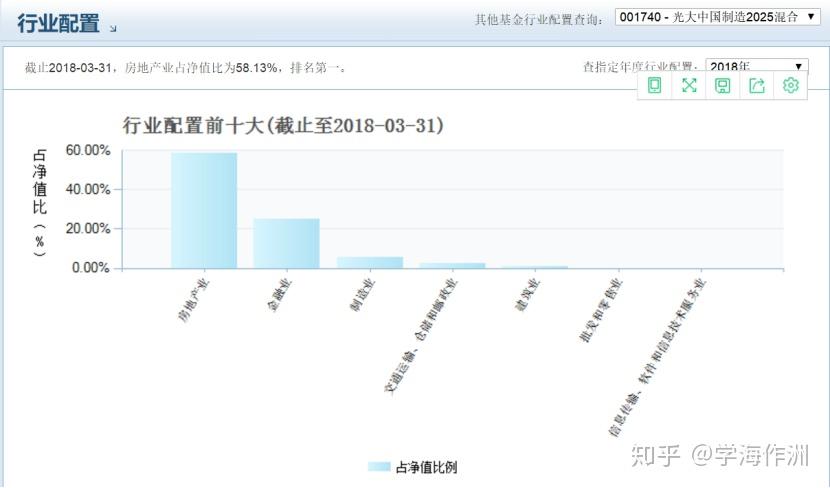Viewport: 830px width, 488px height.
Task: Open the year dropdown showing 2018年
Action: click(756, 66)
